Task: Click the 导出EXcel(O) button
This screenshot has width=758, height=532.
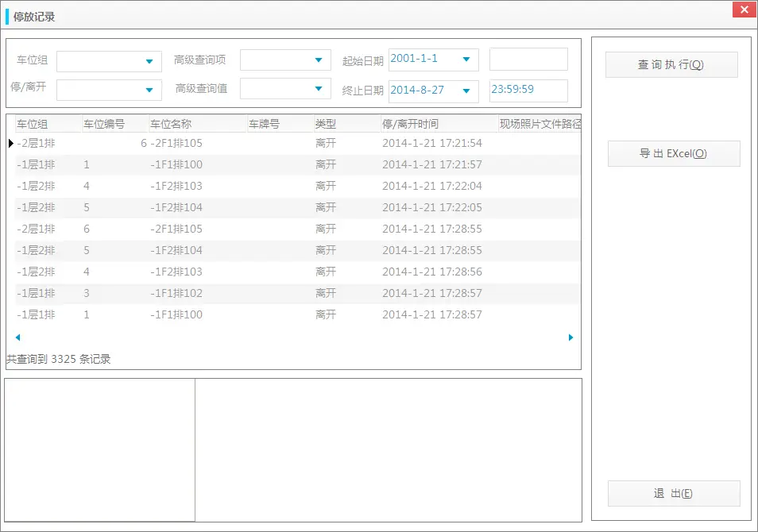Action: pos(673,153)
